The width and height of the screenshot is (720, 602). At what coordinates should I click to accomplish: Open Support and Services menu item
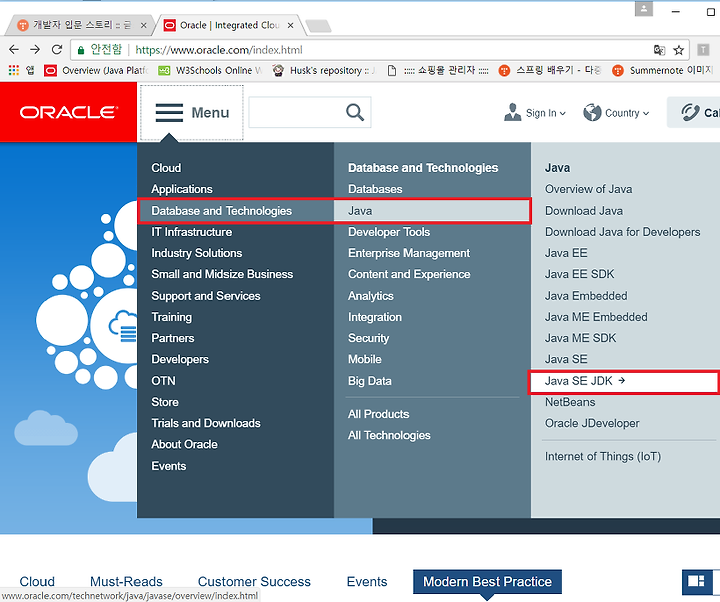206,296
